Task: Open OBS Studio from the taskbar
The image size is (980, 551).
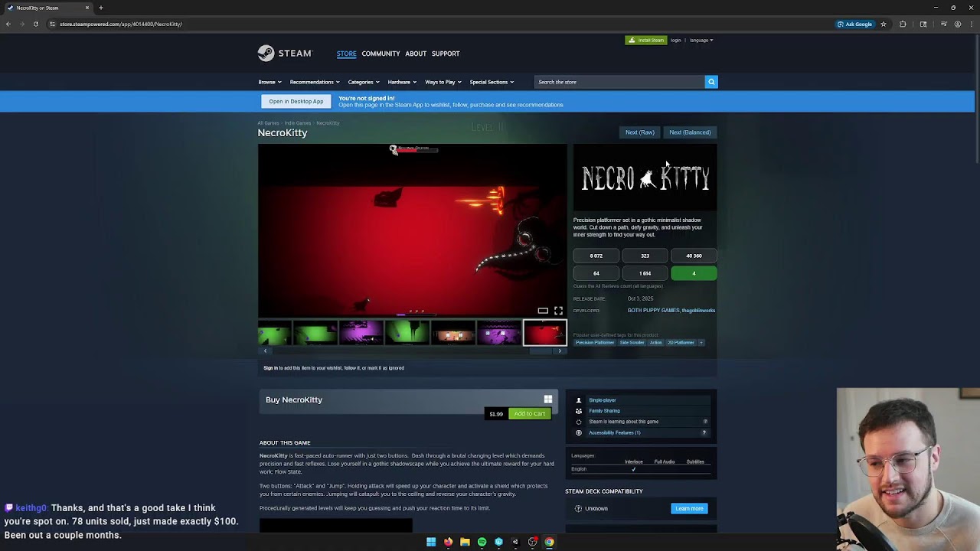Action: tap(533, 542)
